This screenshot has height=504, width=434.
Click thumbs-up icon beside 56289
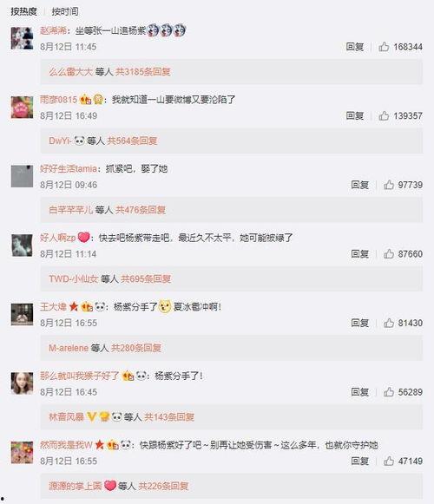coord(389,392)
